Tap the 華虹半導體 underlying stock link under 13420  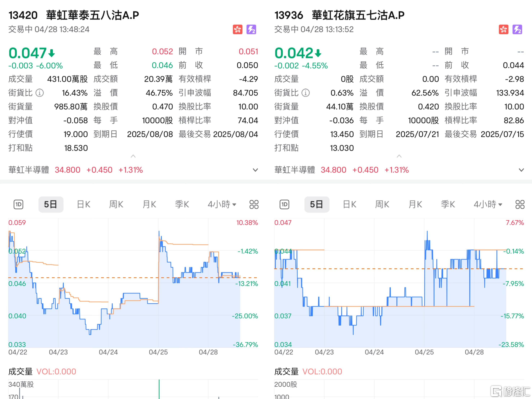click(29, 170)
